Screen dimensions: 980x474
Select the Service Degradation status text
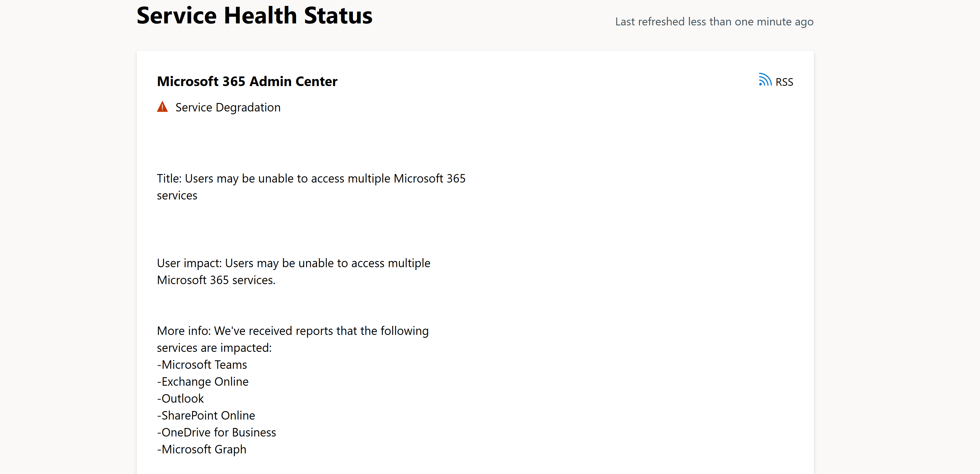click(228, 107)
